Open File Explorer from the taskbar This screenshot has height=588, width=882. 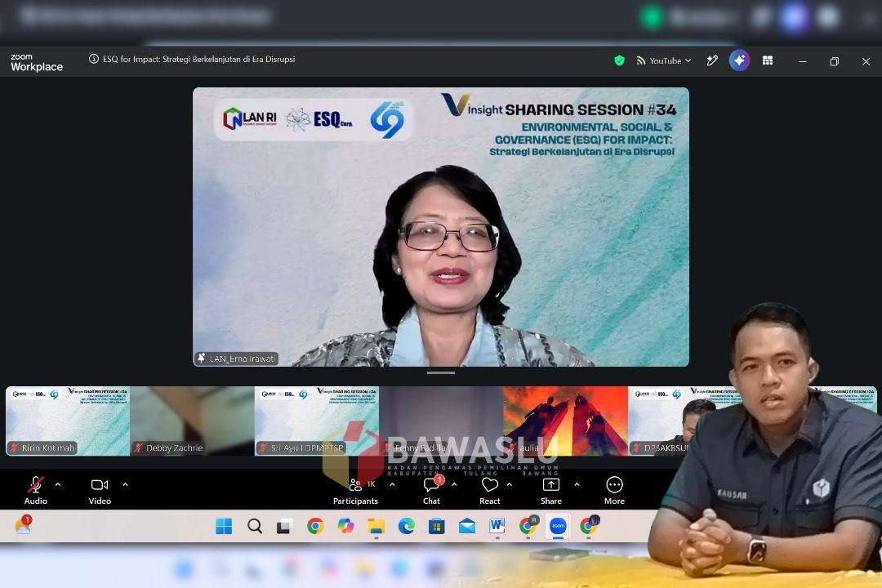pyautogui.click(x=376, y=526)
